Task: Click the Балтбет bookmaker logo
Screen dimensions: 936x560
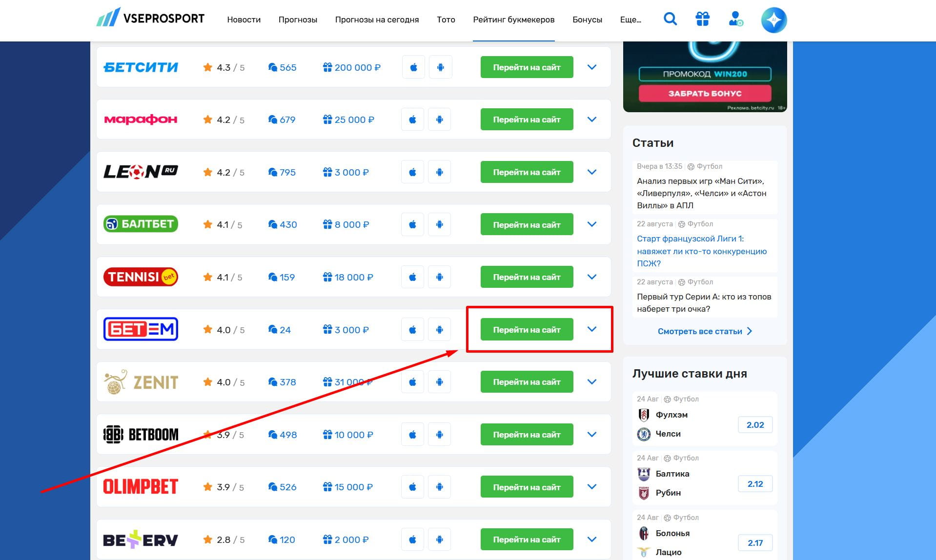Action: tap(141, 224)
